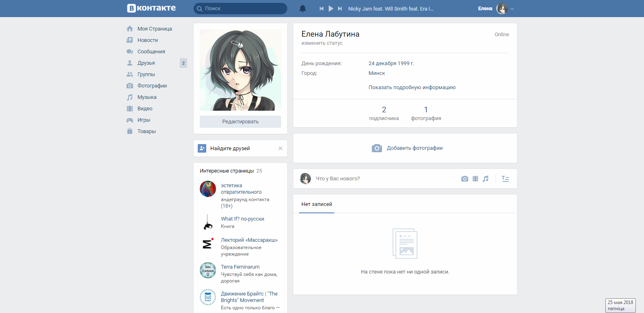
Task: Click the friends counter badge showing 2
Action: tap(183, 63)
